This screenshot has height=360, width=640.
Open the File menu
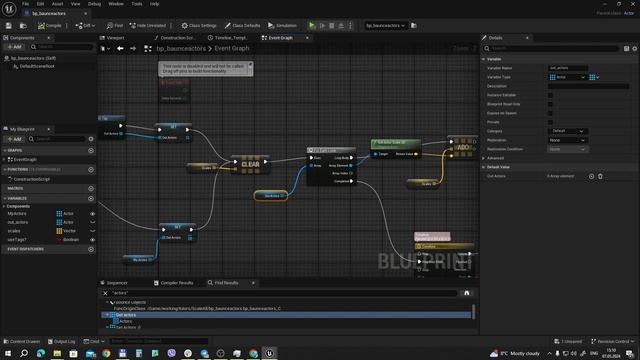click(x=25, y=4)
